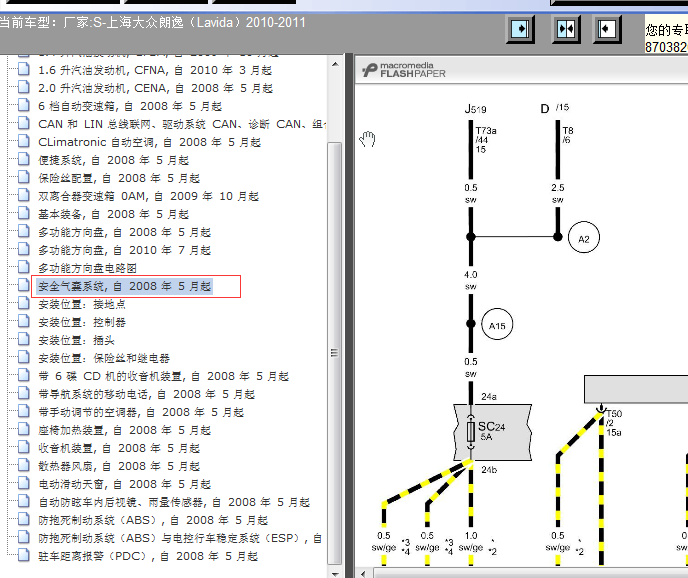Open 安装位置：保险丝和继电器 entry
This screenshot has width=688, height=578.
click(x=104, y=358)
